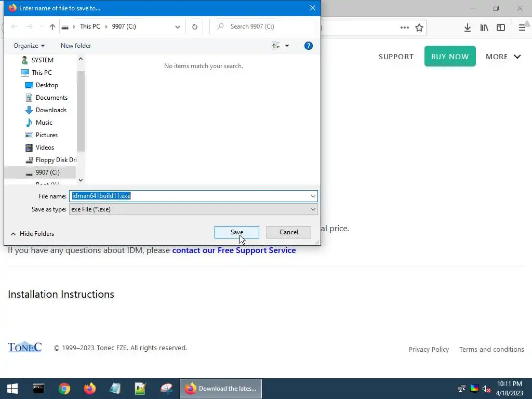Image resolution: width=532 pixels, height=399 pixels.
Task: Open the Privacy Policy link
Action: tap(429, 350)
